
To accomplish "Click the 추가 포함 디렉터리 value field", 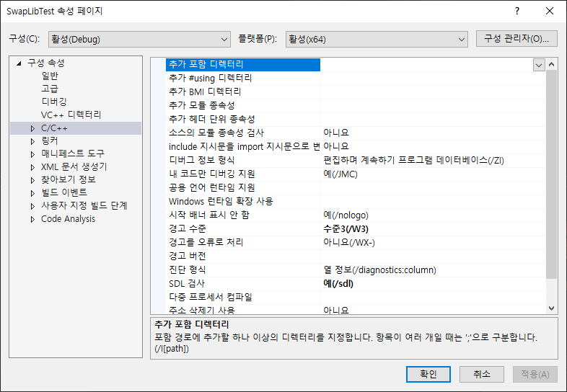I will click(426, 65).
